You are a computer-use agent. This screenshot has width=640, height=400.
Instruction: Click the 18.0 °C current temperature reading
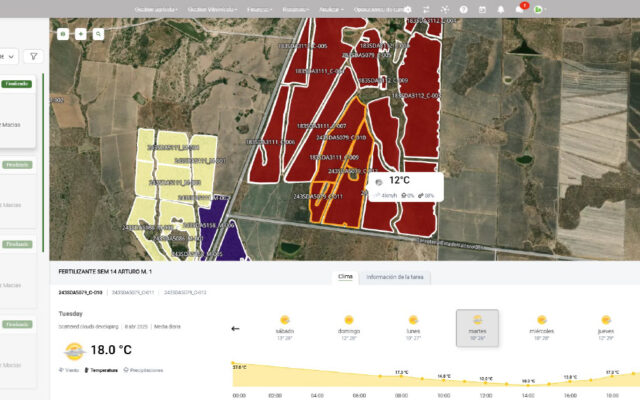pyautogui.click(x=111, y=350)
